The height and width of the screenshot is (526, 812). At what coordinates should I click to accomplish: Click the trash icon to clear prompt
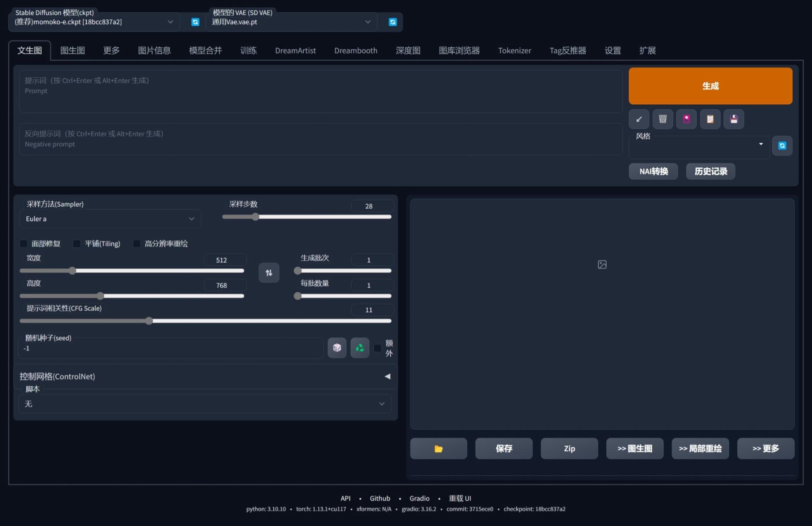coord(662,119)
